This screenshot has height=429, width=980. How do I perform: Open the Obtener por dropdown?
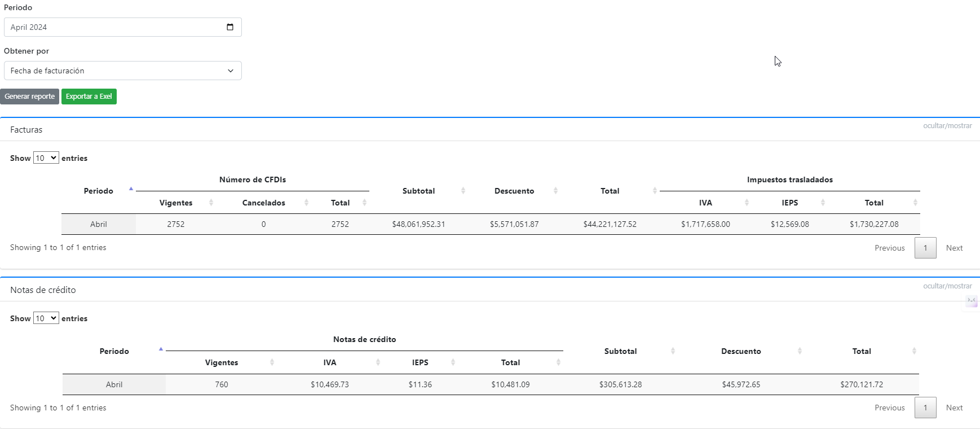122,71
